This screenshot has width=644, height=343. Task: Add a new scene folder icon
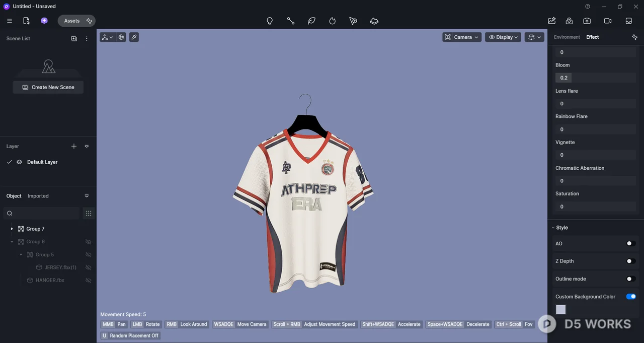pos(74,39)
